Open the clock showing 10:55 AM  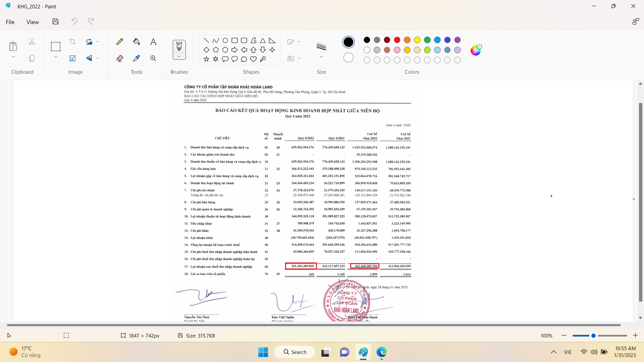pos(625,352)
